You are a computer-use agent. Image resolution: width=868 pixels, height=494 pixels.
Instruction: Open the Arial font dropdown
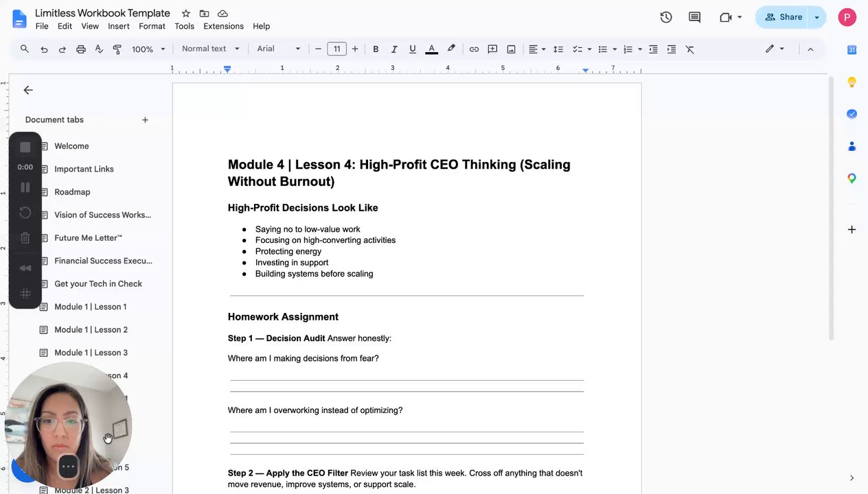(x=278, y=49)
